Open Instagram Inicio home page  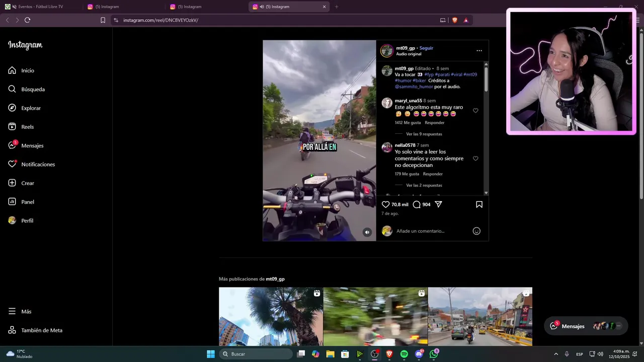(x=21, y=70)
